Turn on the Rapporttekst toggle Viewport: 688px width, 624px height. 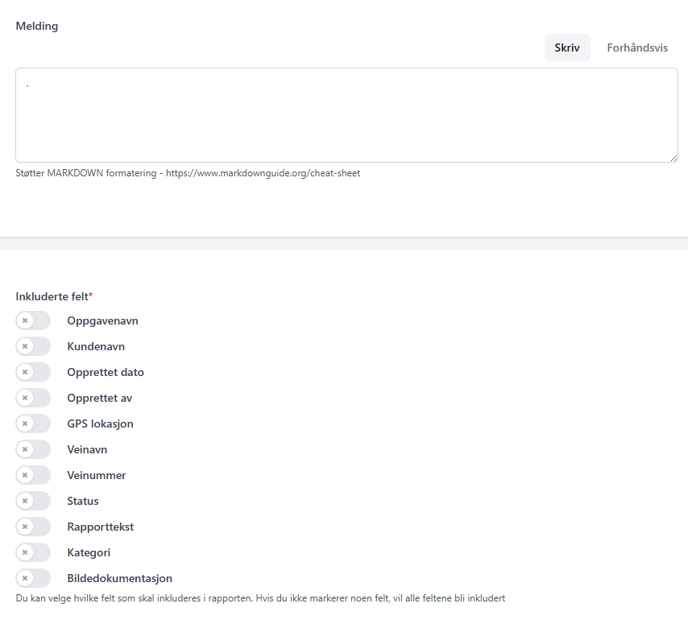33,527
